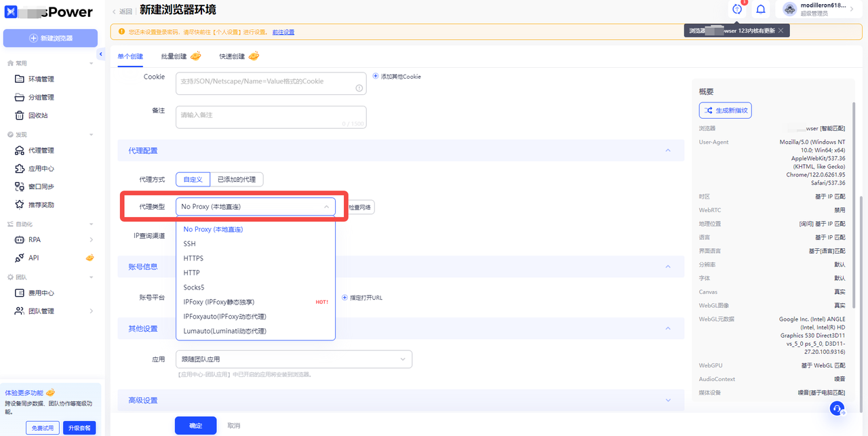Click the 取消 cancel button
This screenshot has height=436, width=868.
click(x=234, y=426)
